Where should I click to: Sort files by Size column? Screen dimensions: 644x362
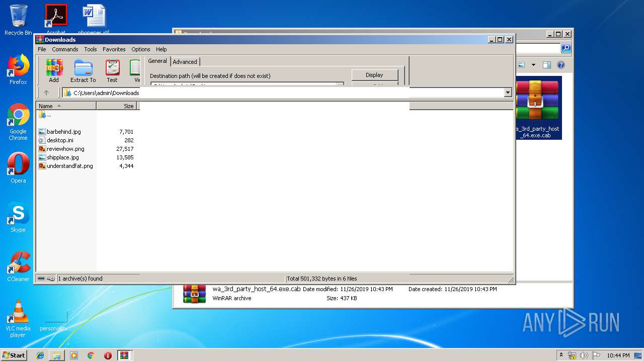click(x=117, y=106)
